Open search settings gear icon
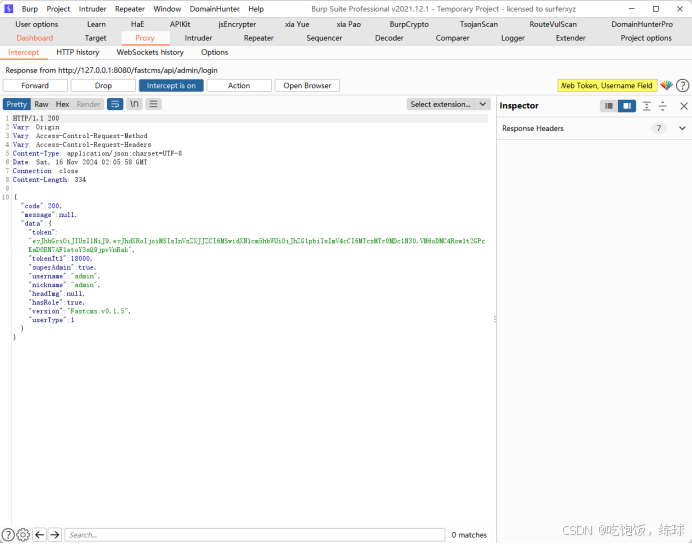692x544 pixels. [23, 535]
